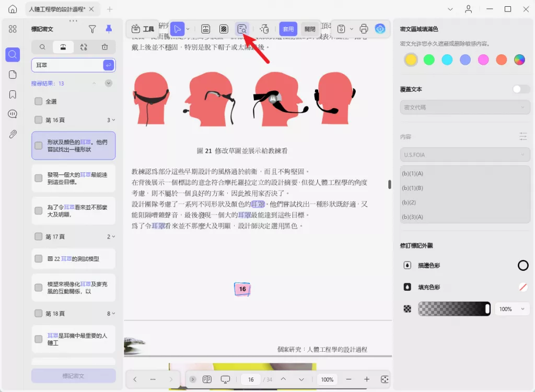Select the magnifier search mode tab
The image size is (535, 392).
(42, 47)
